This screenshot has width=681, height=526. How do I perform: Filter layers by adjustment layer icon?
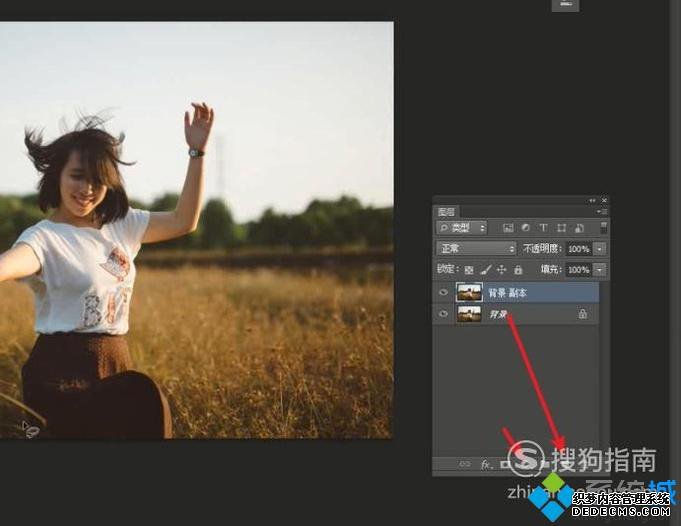tap(526, 228)
